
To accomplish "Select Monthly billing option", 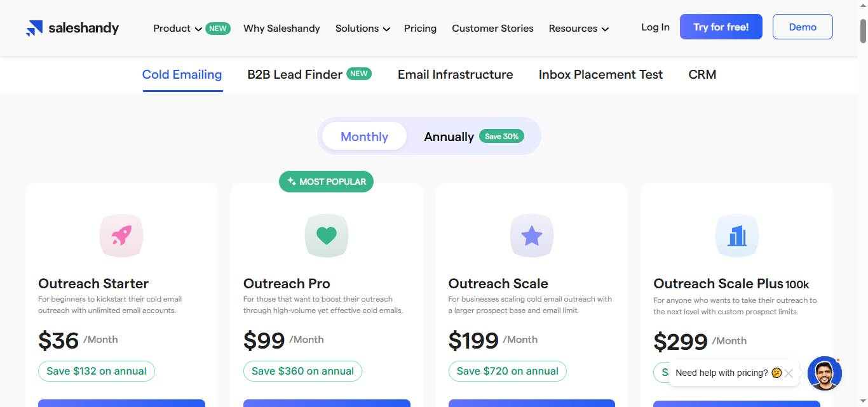I will (x=364, y=136).
